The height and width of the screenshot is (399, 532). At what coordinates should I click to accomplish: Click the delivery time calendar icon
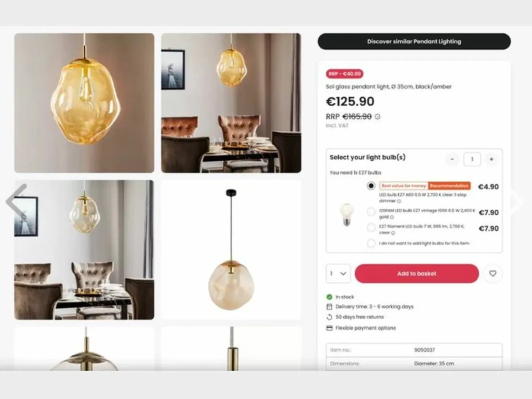click(329, 306)
